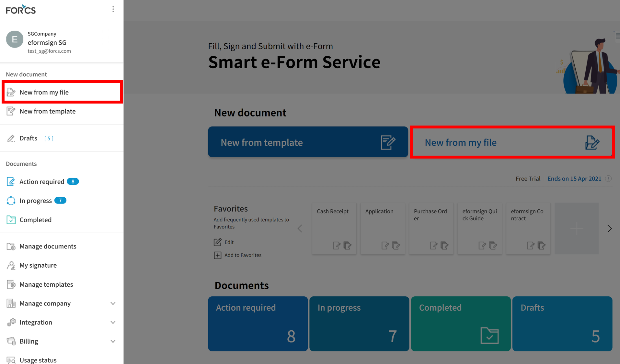
Task: Click the previous arrow in Favorites carousel
Action: point(300,228)
